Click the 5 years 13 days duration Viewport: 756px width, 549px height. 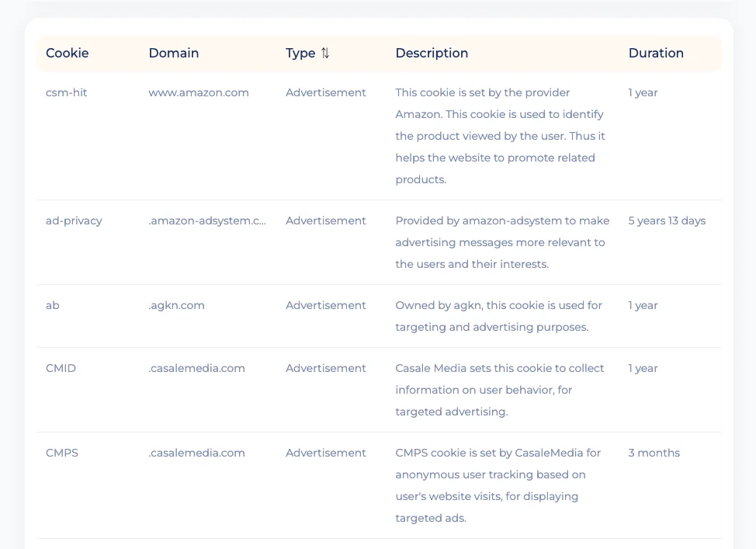[x=667, y=221]
